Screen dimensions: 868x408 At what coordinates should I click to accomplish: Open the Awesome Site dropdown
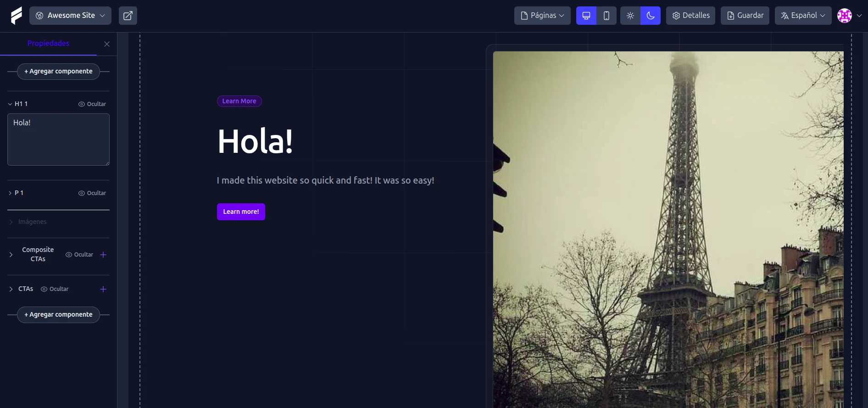point(70,16)
